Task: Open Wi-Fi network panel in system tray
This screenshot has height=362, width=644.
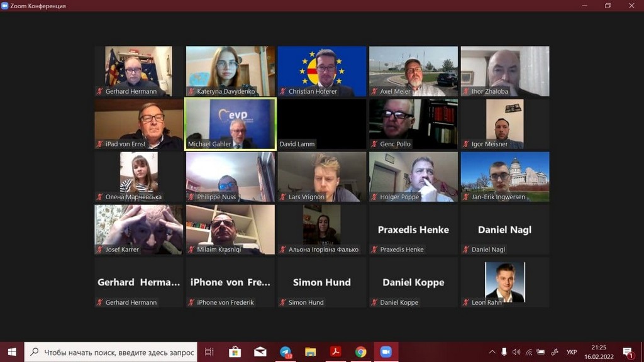Action: (x=529, y=352)
